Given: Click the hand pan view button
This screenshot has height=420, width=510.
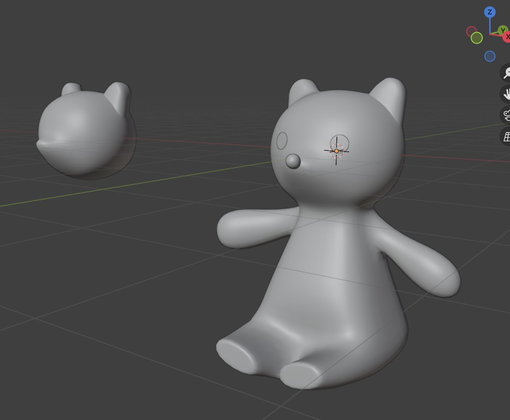Looking at the screenshot, I should (x=506, y=94).
